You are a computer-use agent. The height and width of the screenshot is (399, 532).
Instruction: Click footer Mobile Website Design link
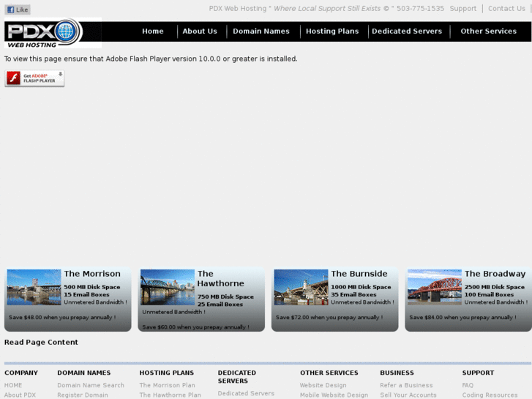334,395
